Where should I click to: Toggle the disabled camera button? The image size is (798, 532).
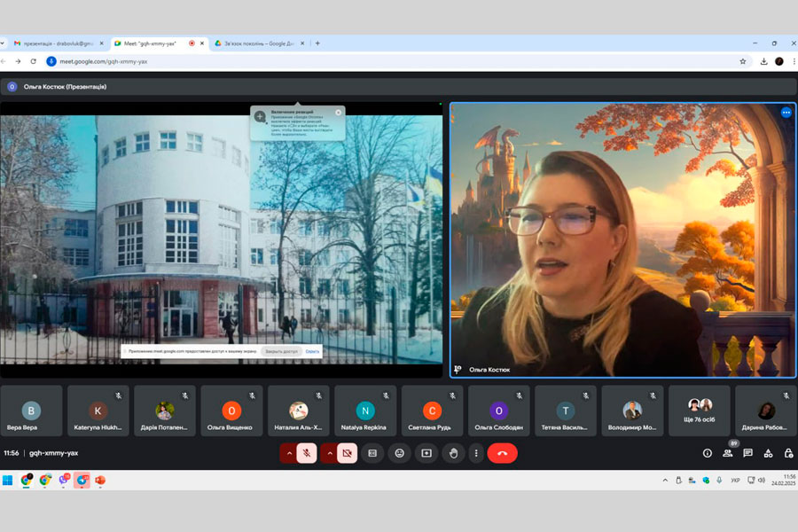tap(347, 453)
